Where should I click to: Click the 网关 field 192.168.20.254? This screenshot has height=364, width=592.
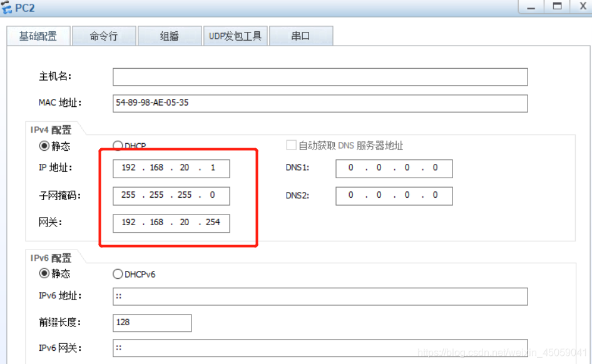[x=171, y=223]
